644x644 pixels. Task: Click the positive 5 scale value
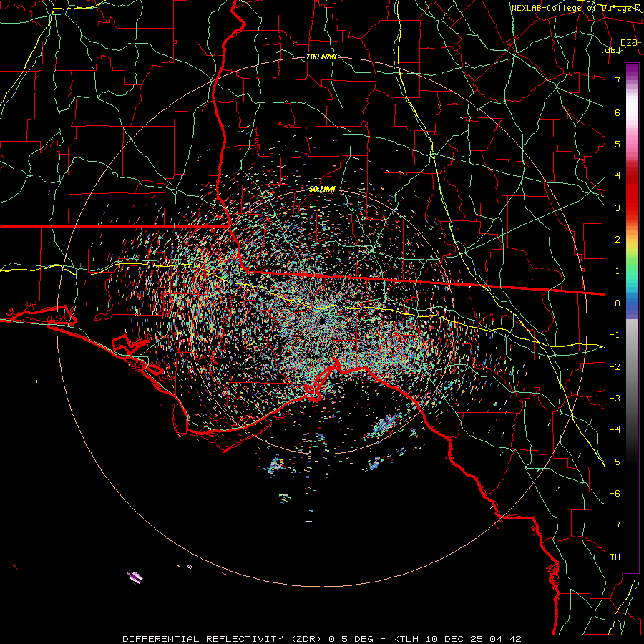point(618,144)
